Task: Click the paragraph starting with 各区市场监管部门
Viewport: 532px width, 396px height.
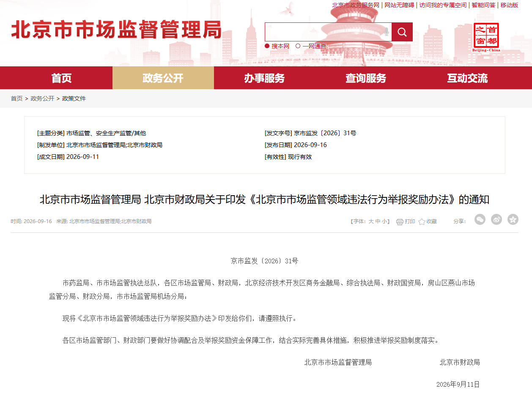Action: (251, 341)
